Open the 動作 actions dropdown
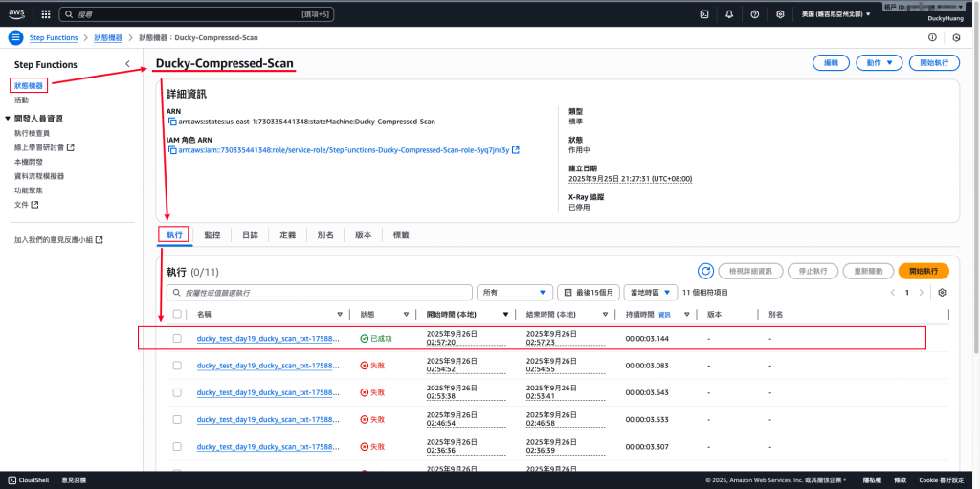 pos(879,62)
